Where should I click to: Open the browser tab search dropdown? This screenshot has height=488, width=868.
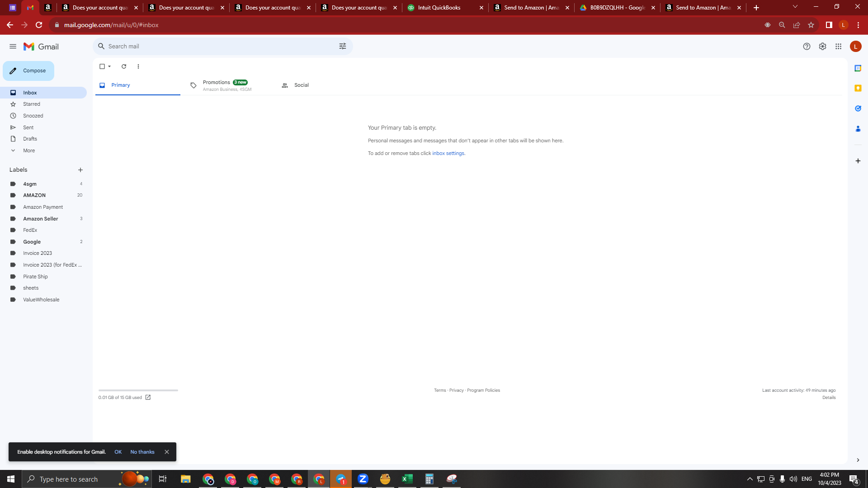point(795,7)
